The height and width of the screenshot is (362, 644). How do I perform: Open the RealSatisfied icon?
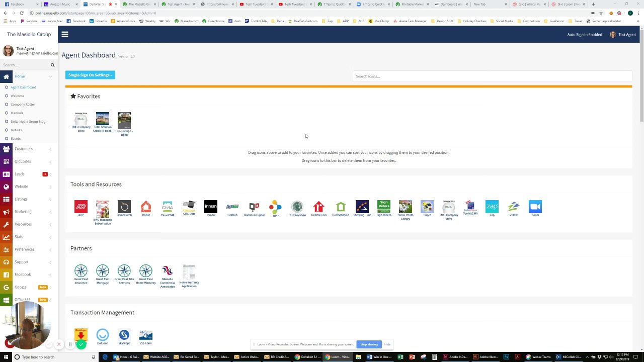[341, 208]
